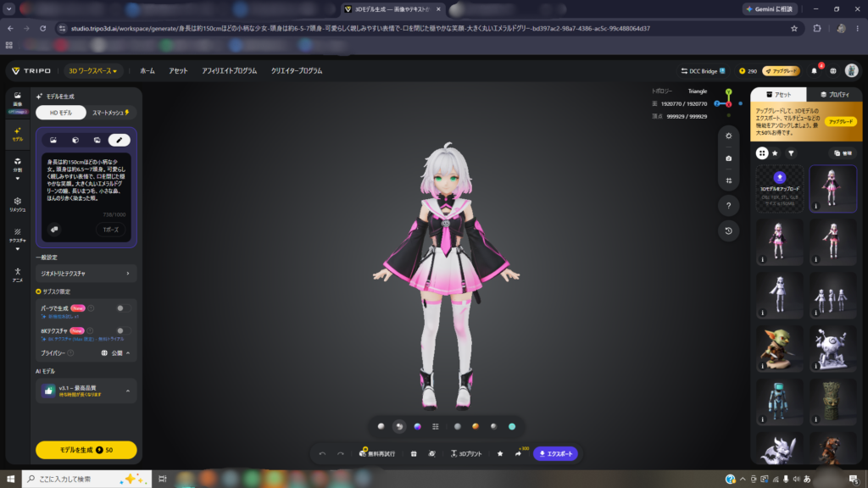Click the 無料再試行 retry button
The image size is (868, 488).
point(377,454)
